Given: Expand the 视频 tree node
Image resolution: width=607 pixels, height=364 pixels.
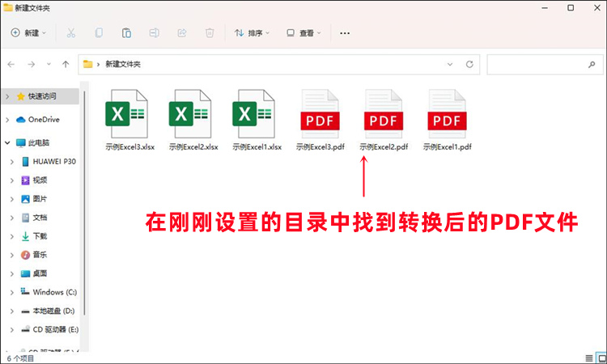Looking at the screenshot, I should click(12, 180).
